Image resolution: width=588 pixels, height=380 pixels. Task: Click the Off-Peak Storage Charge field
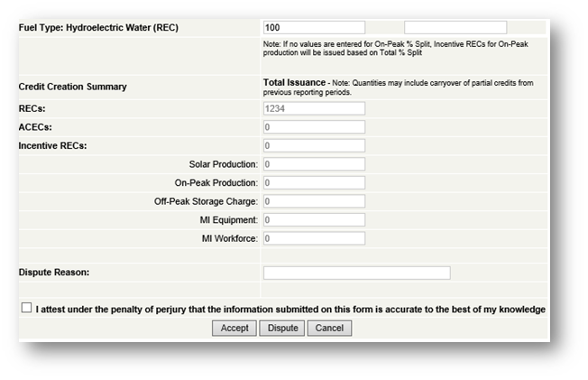point(314,201)
